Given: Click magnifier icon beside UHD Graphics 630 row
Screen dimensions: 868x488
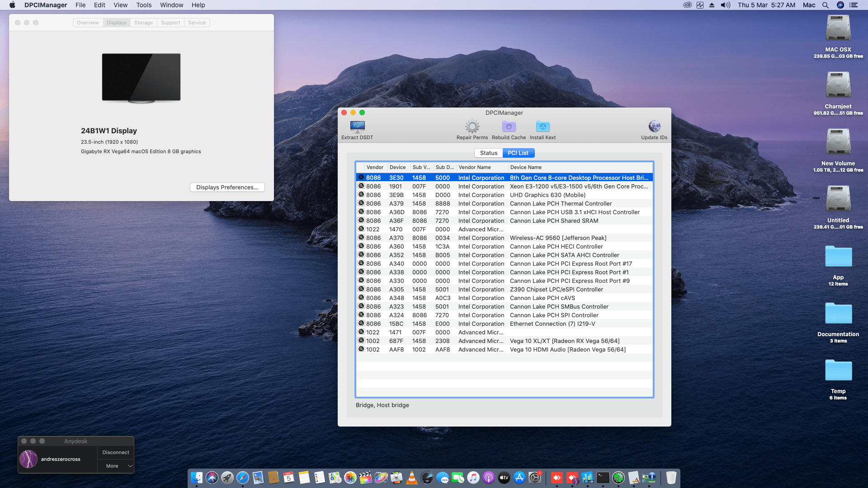Looking at the screenshot, I should pos(361,195).
